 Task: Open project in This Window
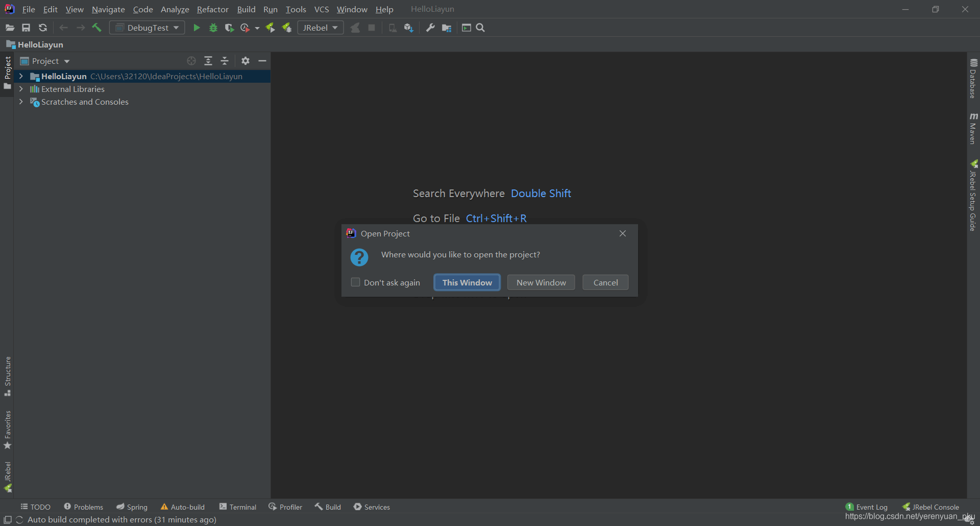point(467,282)
